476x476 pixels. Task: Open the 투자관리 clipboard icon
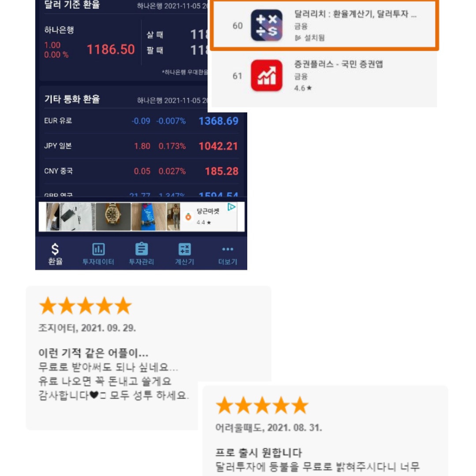141,249
